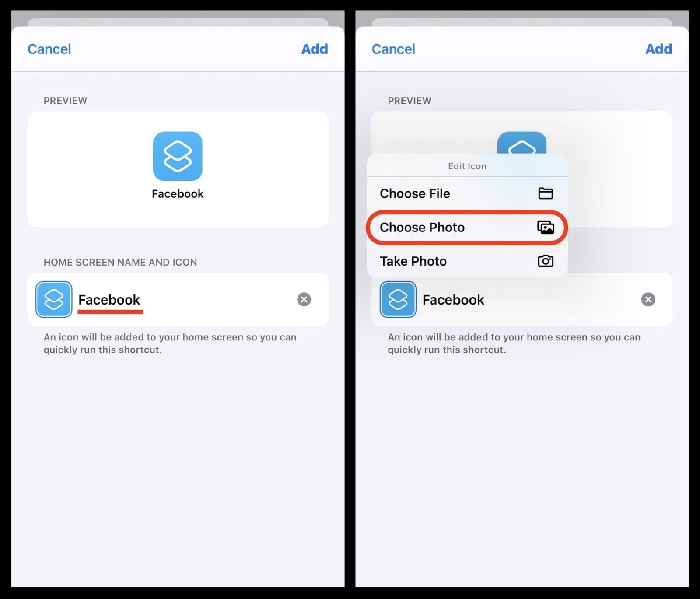This screenshot has height=599, width=700.
Task: Select Choose File from Edit Icon menu
Action: 467,193
